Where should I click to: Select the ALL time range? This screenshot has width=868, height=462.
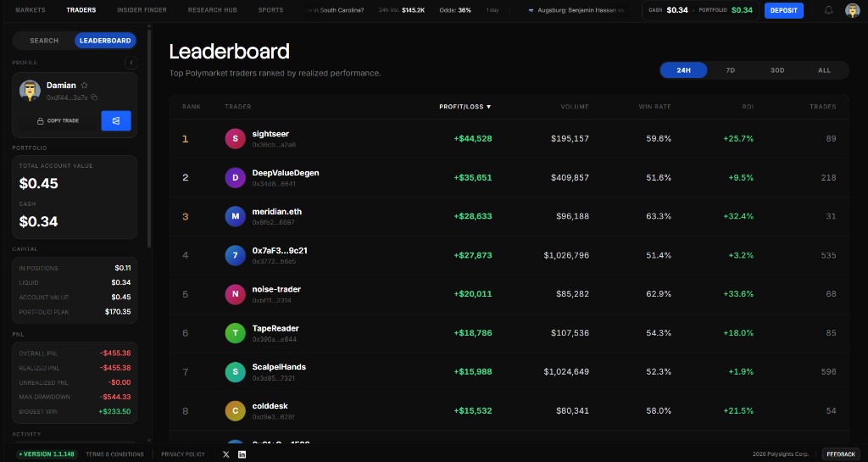coord(824,70)
